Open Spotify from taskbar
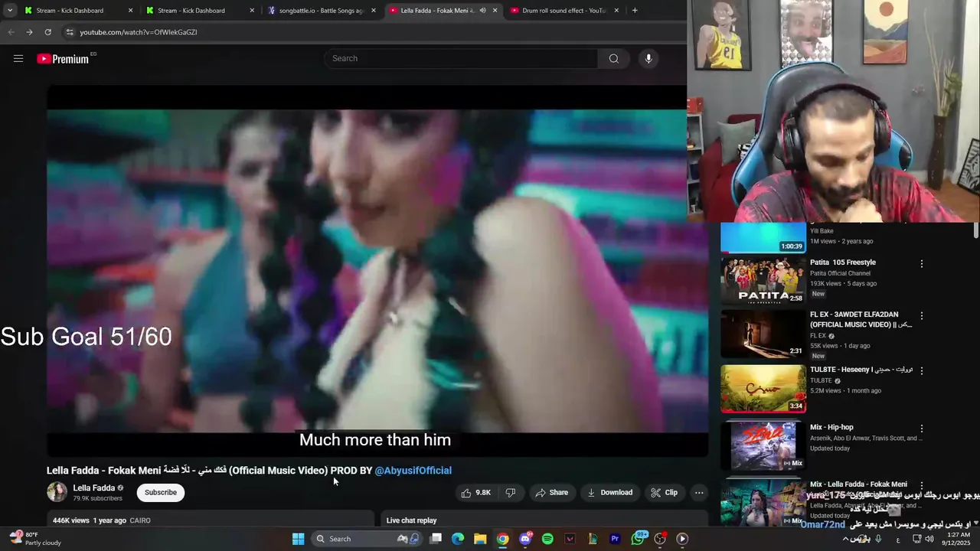This screenshot has height=551, width=980. click(x=547, y=539)
